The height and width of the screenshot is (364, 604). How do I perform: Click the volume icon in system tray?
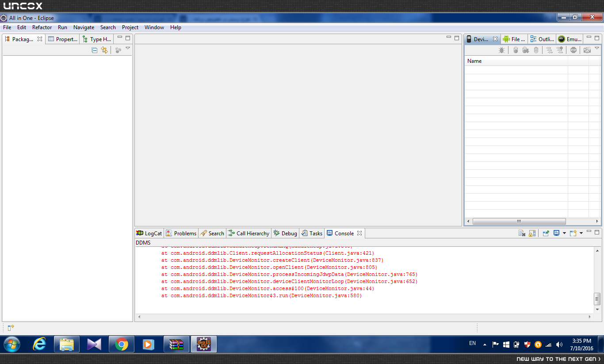pos(559,344)
